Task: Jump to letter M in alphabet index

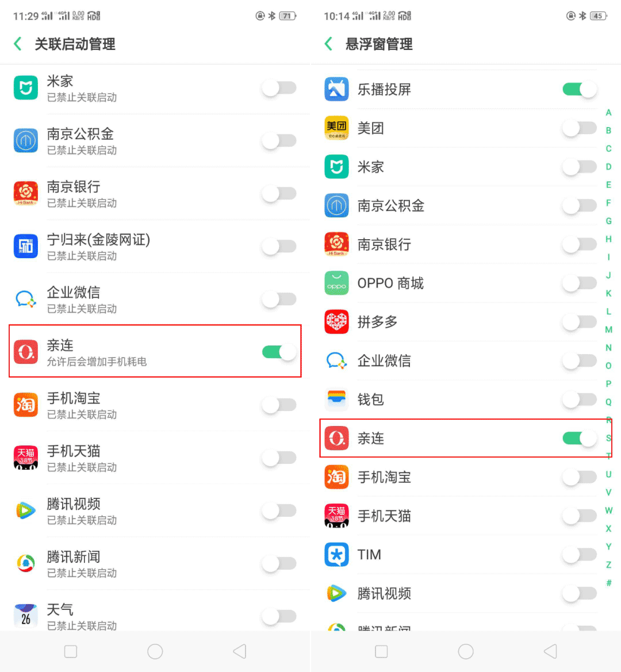Action: point(608,329)
